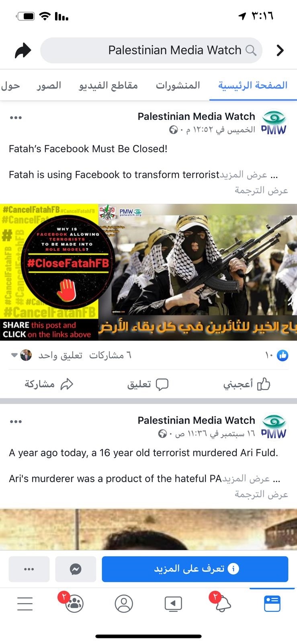Open the Watch video icon in bottom bar
This screenshot has width=297, height=644.
173,604
